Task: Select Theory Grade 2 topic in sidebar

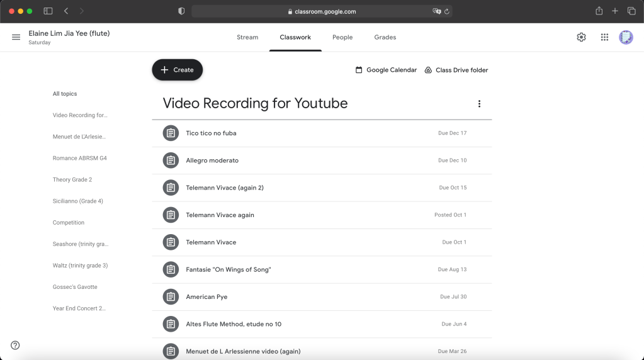Action: pos(72,180)
